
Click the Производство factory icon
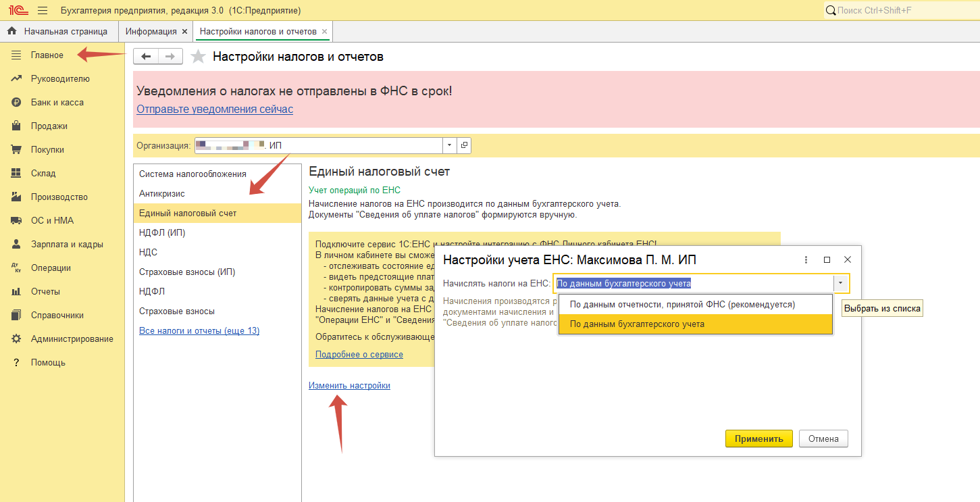[x=16, y=197]
